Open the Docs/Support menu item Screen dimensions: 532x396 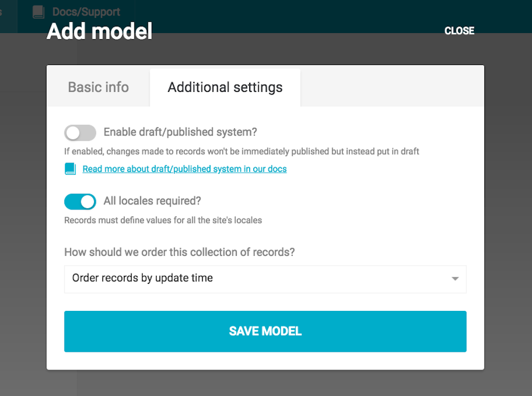(77, 12)
